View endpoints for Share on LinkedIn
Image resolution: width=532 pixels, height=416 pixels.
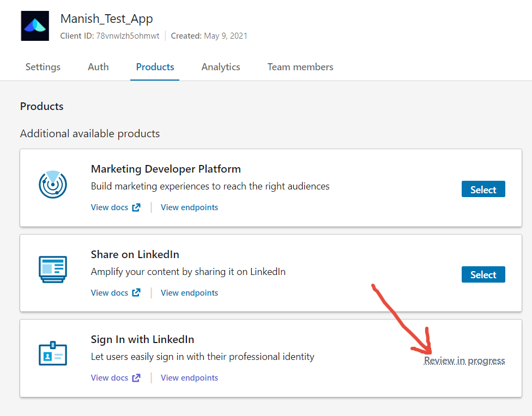point(189,293)
